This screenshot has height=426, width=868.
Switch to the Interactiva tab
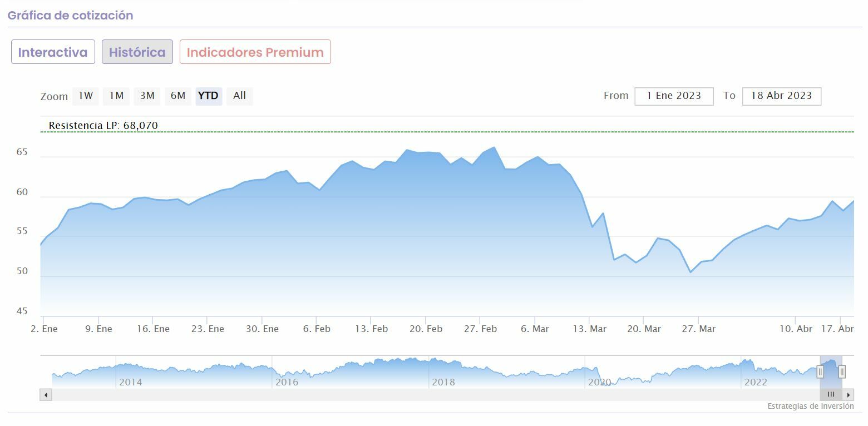pos(53,52)
